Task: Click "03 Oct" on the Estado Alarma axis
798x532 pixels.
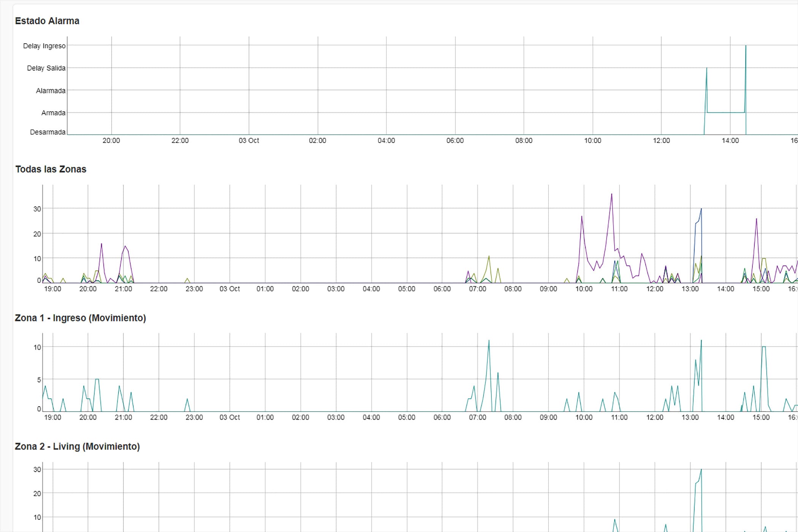Action: 249,141
